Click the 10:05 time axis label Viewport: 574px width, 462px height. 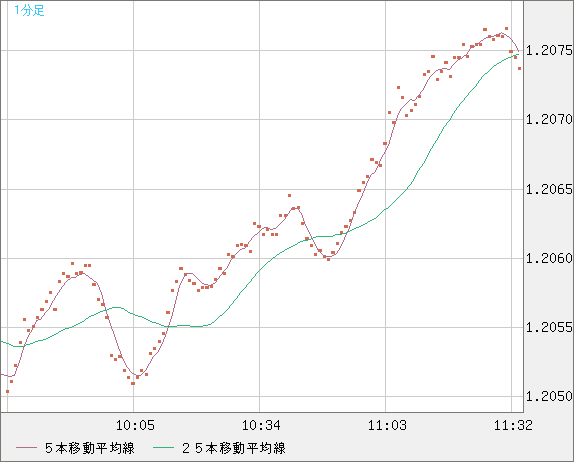[x=135, y=425]
